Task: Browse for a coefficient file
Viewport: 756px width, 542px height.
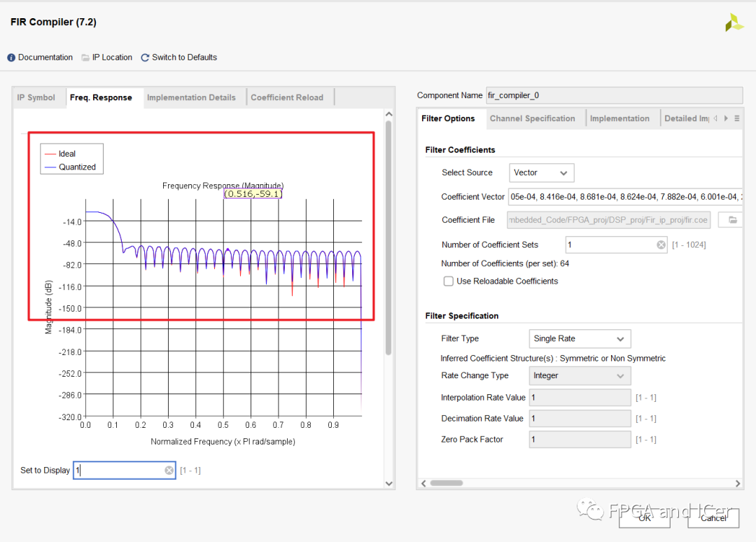Action: pos(732,220)
